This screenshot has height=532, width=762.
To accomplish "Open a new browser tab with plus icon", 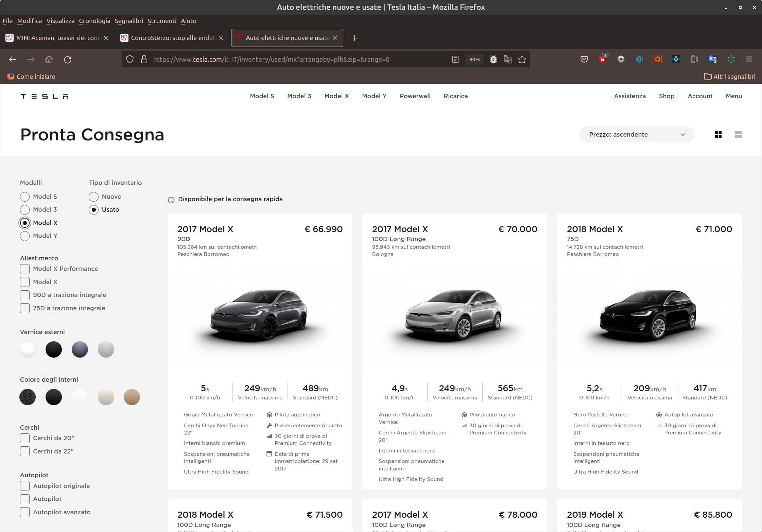I will (x=354, y=38).
